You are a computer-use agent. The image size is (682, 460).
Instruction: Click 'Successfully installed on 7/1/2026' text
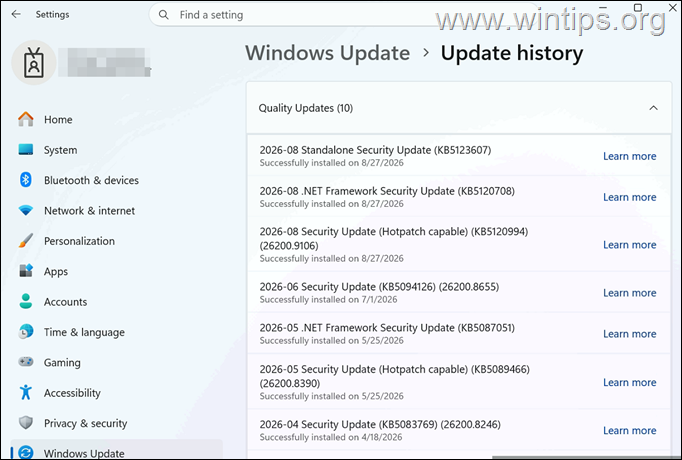coord(328,299)
